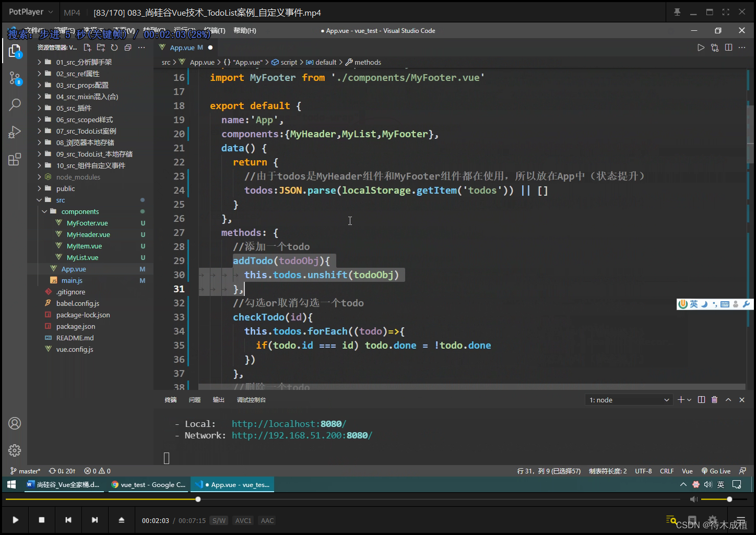This screenshot has width=756, height=535.
Task: Click the PotPlayer seek bar handle
Action: click(198, 500)
